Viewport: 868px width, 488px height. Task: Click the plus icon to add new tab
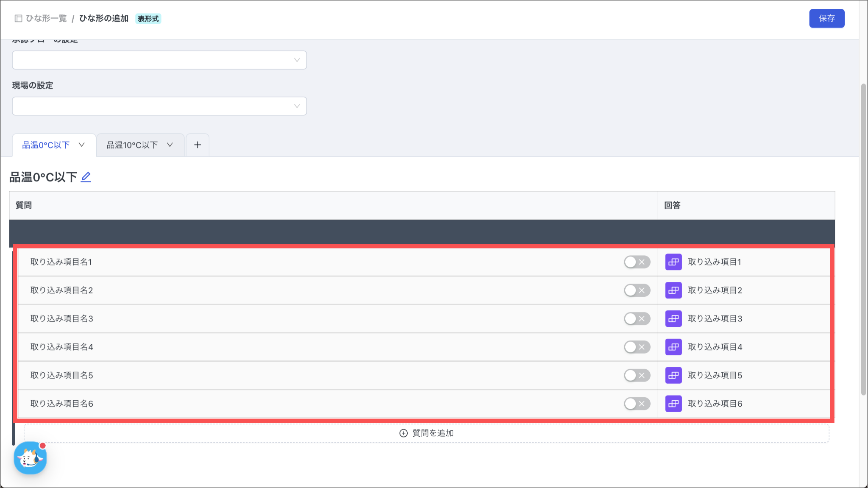(x=198, y=145)
